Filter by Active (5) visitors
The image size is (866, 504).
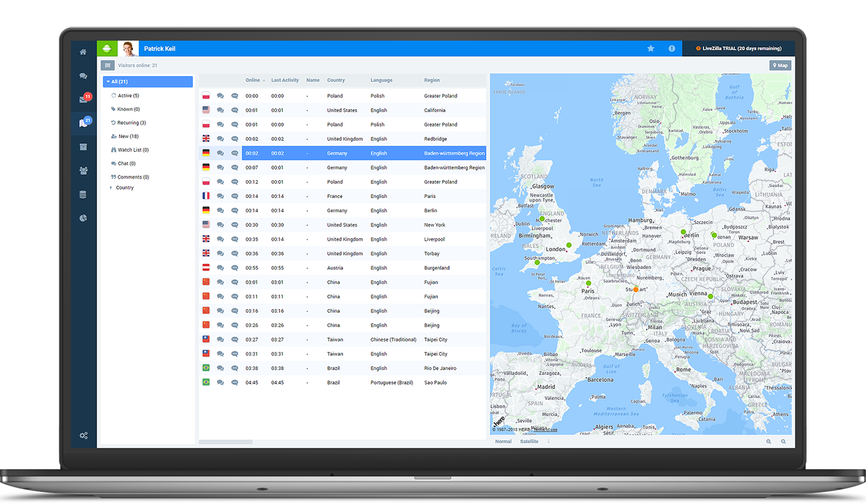click(125, 96)
